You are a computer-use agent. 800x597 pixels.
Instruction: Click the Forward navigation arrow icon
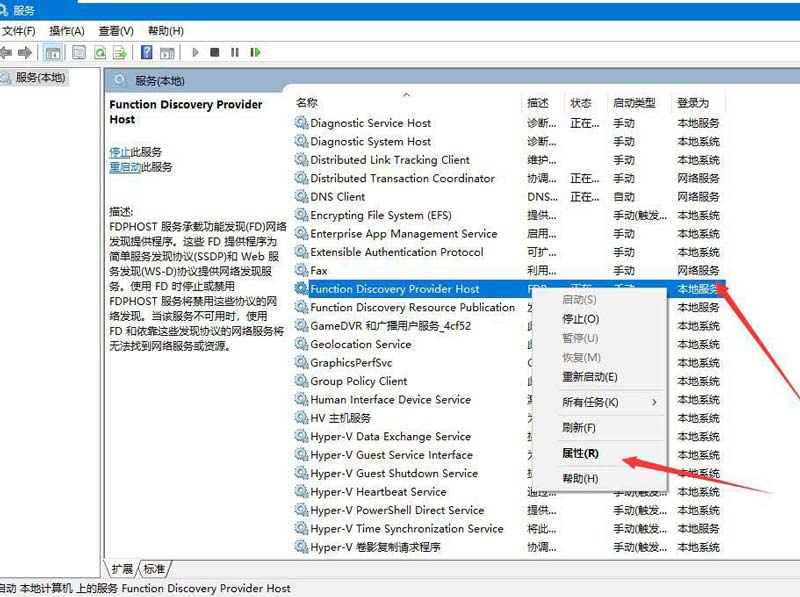(26, 52)
